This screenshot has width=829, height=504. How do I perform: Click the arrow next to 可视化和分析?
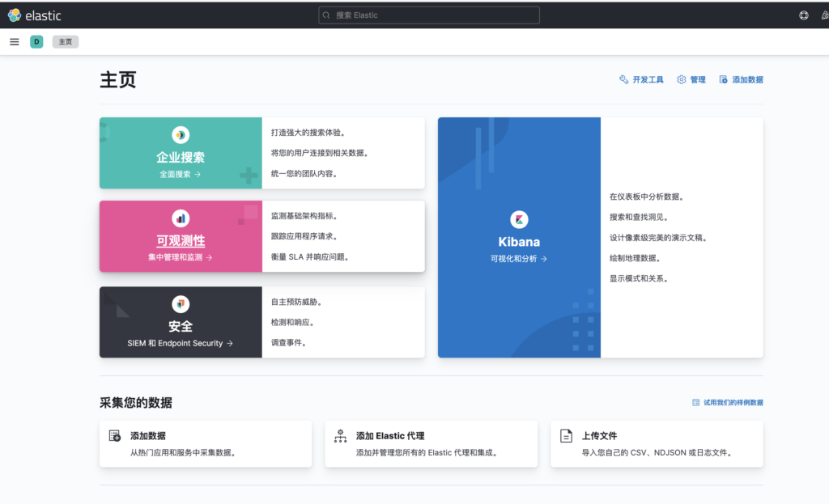pyautogui.click(x=544, y=259)
